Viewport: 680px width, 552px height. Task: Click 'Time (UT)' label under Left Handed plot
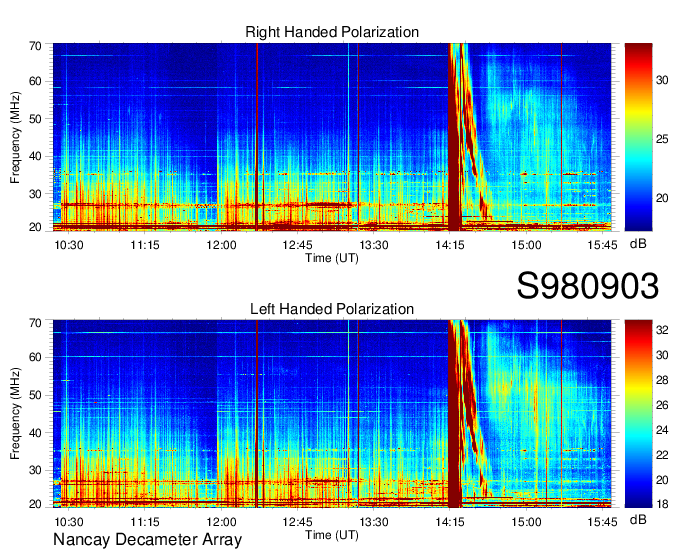pyautogui.click(x=332, y=535)
